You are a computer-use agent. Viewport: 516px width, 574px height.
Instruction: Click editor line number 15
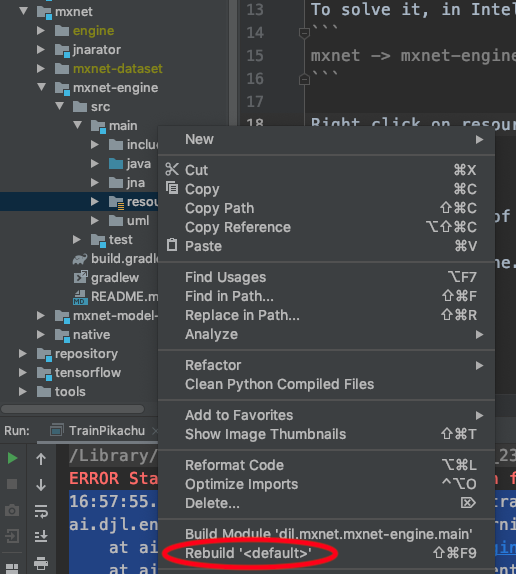coord(255,56)
